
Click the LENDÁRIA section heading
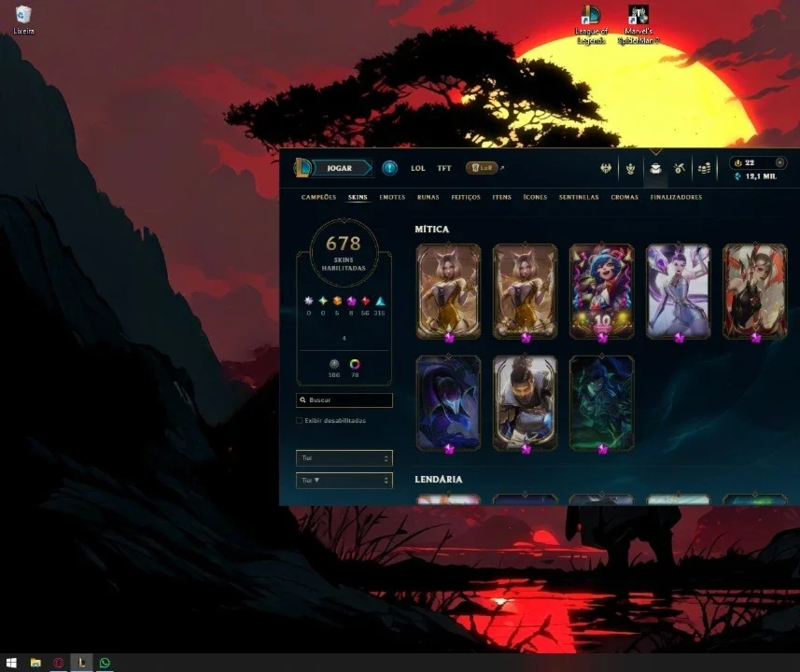click(x=438, y=479)
